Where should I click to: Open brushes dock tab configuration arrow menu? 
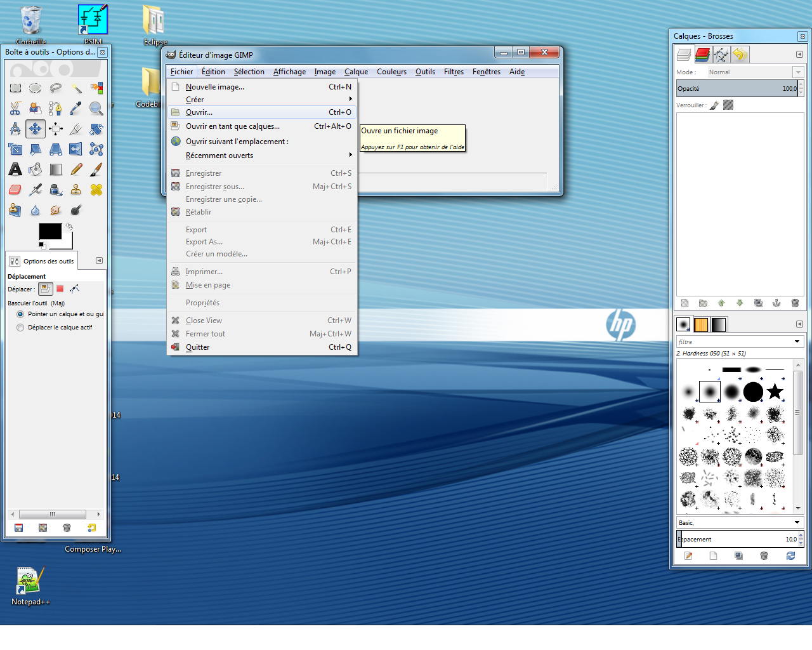pos(799,324)
